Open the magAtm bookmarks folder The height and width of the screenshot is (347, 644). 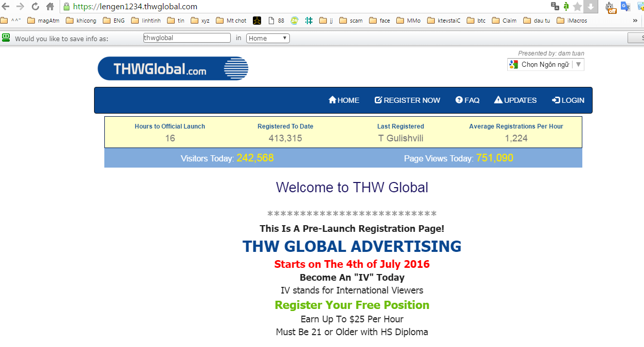click(x=43, y=21)
